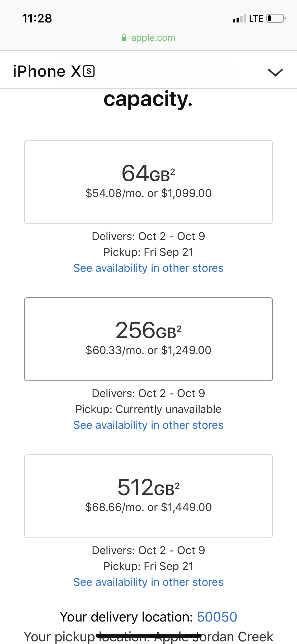Tap the battery indicator icon

[x=276, y=19]
